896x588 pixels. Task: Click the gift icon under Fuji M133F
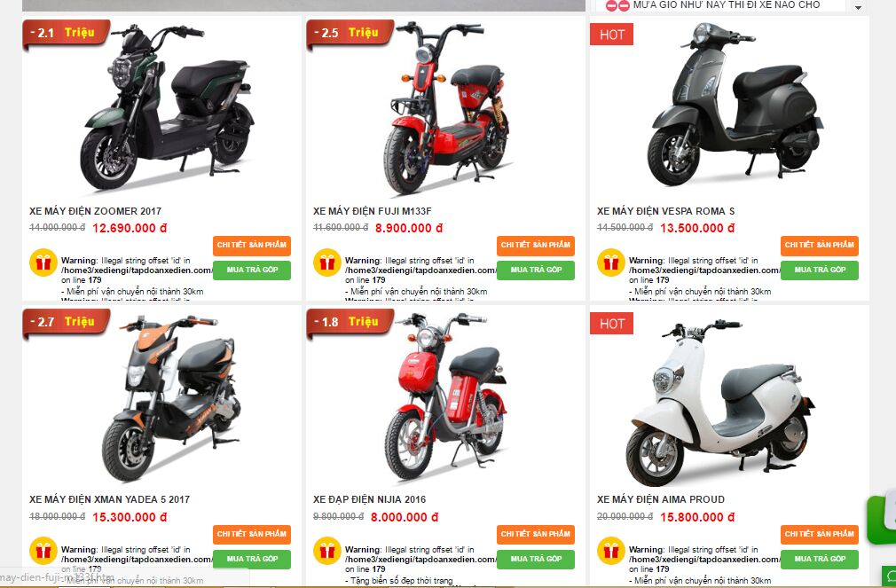327,263
